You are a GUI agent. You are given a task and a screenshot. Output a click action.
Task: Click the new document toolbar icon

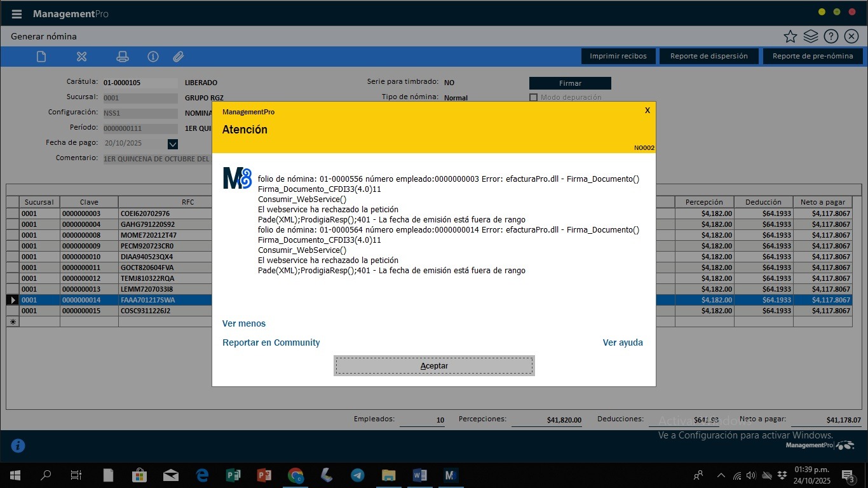(x=41, y=57)
